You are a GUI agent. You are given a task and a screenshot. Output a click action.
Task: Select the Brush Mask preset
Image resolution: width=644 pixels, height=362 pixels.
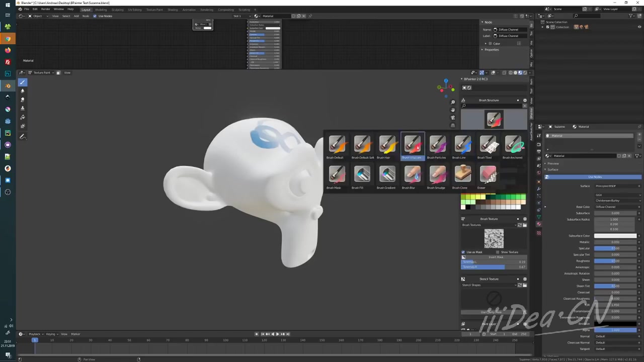coord(337,177)
